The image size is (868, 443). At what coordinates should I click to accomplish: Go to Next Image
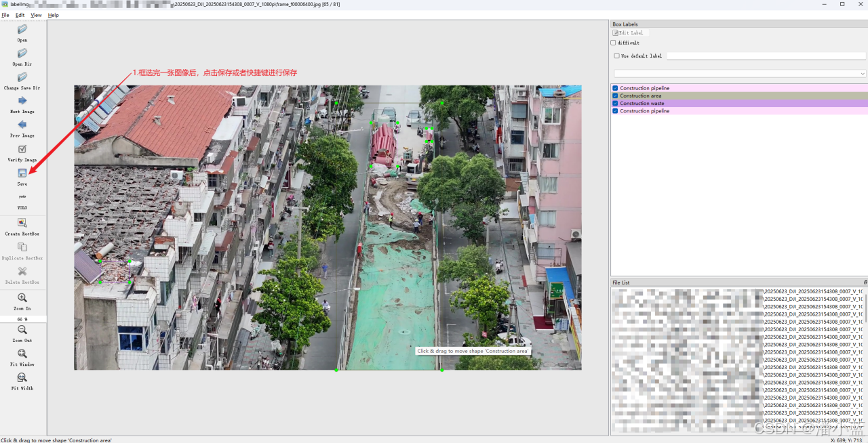point(22,104)
